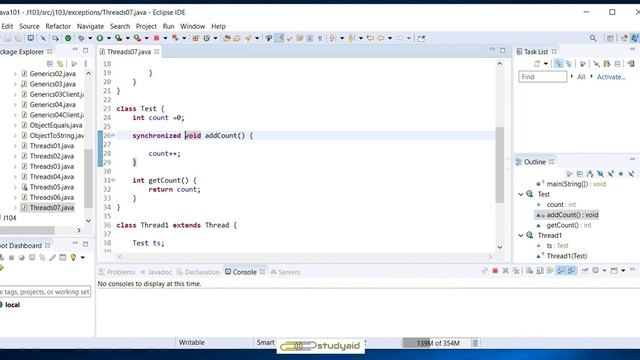Screen dimensions: 640x360
Task: Click the Open Type icon in toolbar
Action: (x=227, y=38)
